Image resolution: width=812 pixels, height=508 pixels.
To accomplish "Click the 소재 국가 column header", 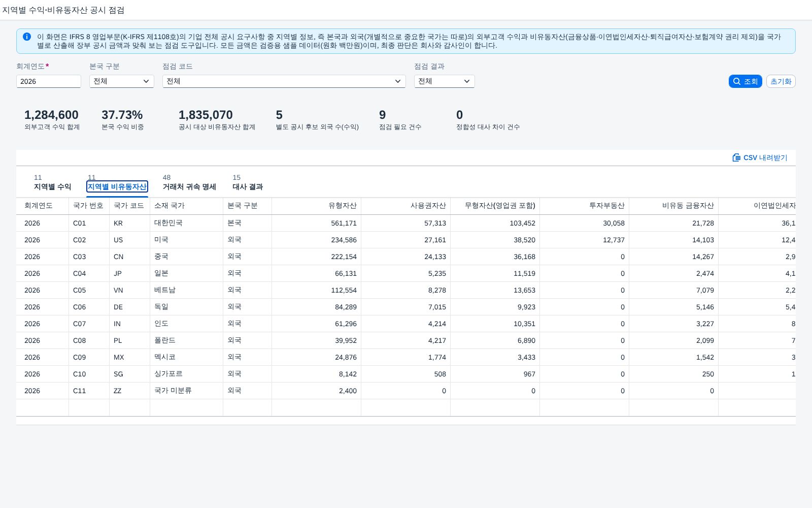I will click(187, 206).
